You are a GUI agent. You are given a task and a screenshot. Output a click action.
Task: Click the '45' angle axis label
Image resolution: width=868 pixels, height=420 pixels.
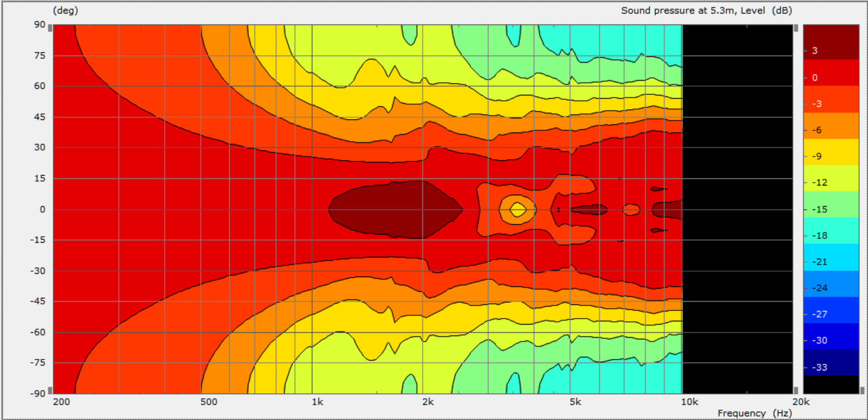pos(40,117)
